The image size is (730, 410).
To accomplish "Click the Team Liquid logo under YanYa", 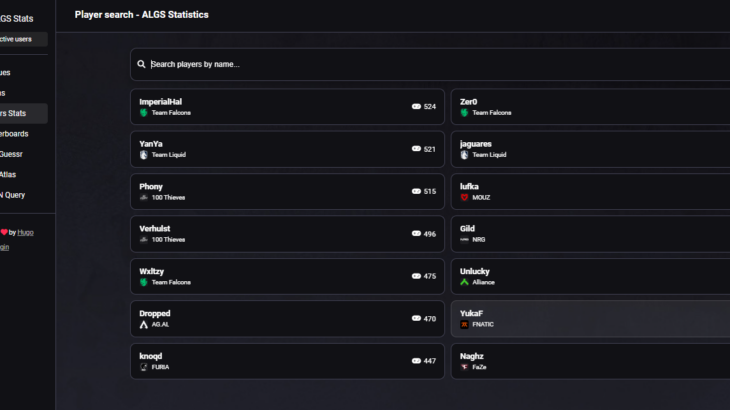I will 143,155.
